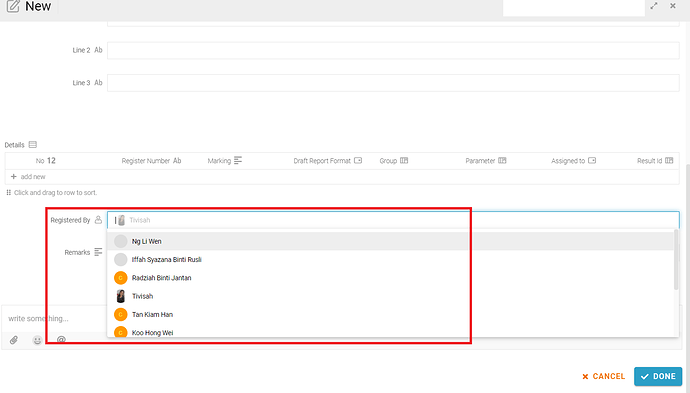This screenshot has height=393, width=690.
Task: Click the Details table icon
Action: (x=33, y=145)
